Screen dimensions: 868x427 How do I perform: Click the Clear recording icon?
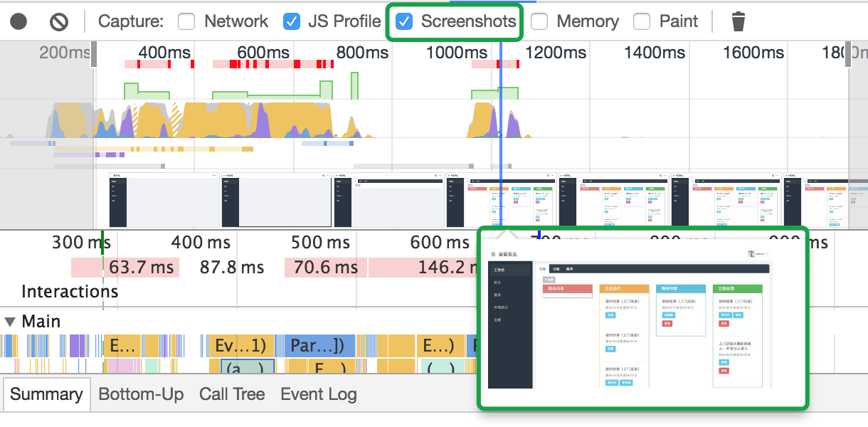(x=59, y=21)
